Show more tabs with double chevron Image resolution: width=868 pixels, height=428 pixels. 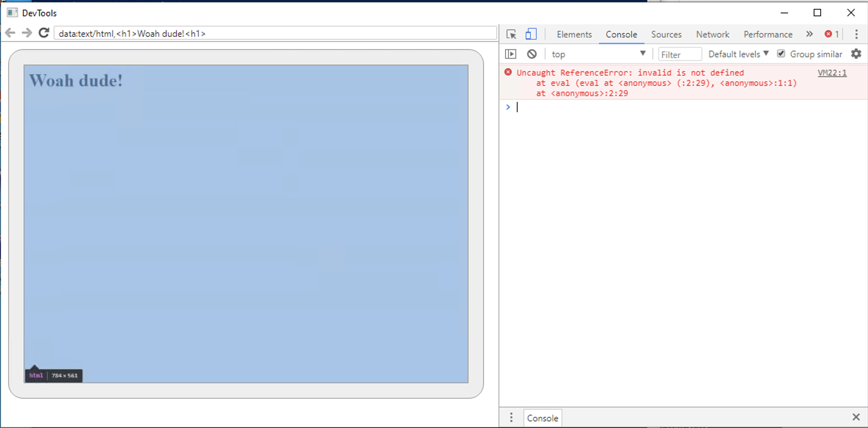809,34
